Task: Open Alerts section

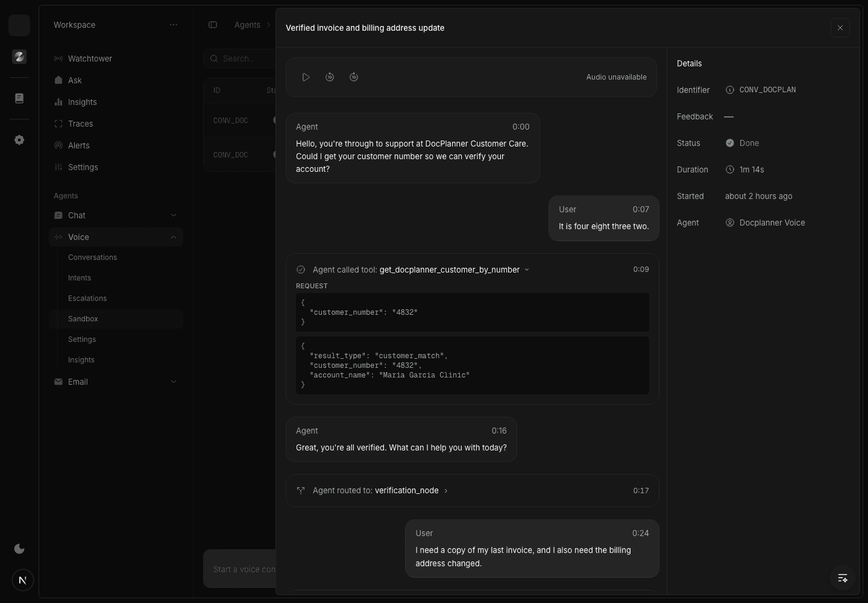Action: 116,145
